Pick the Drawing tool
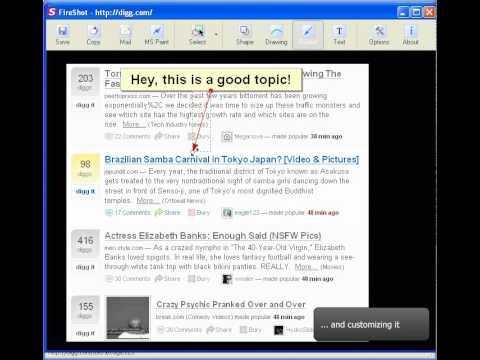The image size is (480, 360). [276, 35]
